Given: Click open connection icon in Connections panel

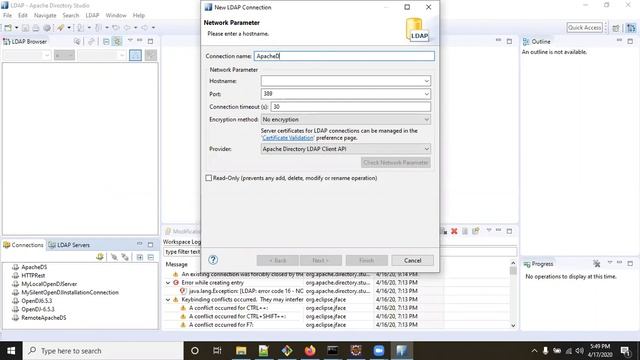Looking at the screenshot, I should click(114, 257).
